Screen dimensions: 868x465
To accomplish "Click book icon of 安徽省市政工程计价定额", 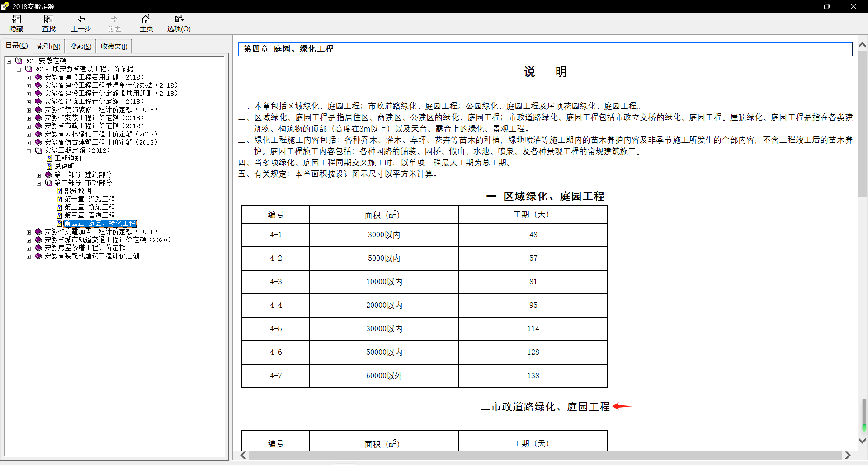I will point(38,126).
